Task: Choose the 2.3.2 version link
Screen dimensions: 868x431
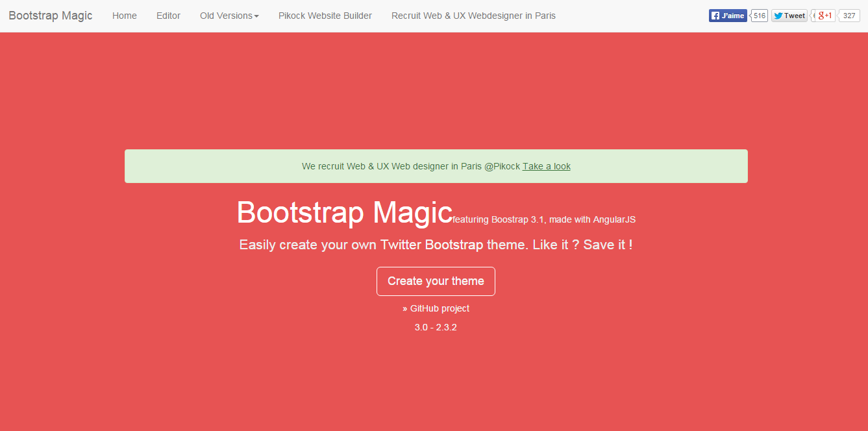Action: coord(447,327)
